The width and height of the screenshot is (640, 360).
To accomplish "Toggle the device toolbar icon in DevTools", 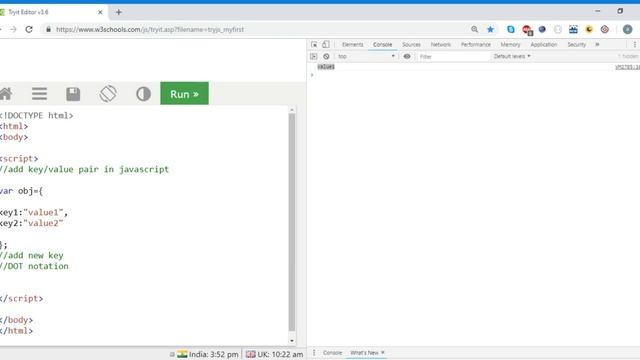I will click(x=326, y=44).
